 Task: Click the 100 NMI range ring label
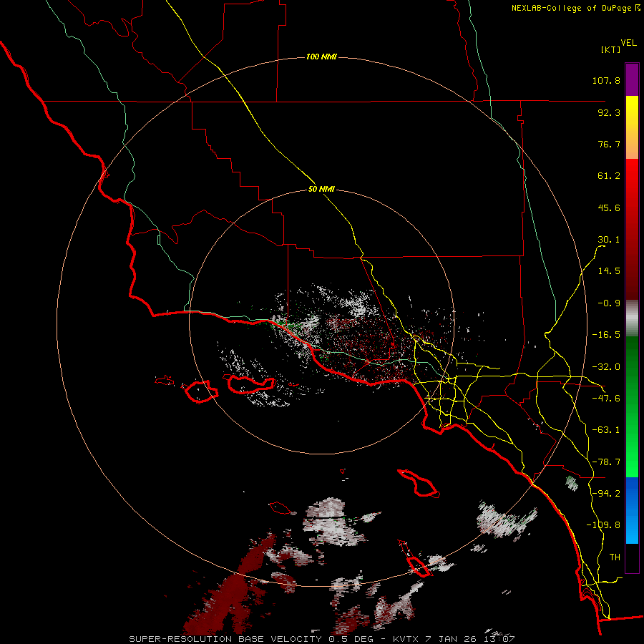point(321,57)
